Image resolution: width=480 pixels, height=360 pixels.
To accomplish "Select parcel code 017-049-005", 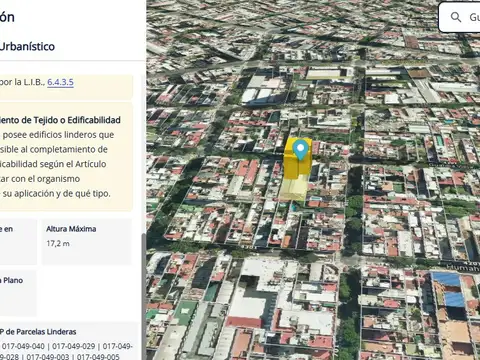I will 98,357.
